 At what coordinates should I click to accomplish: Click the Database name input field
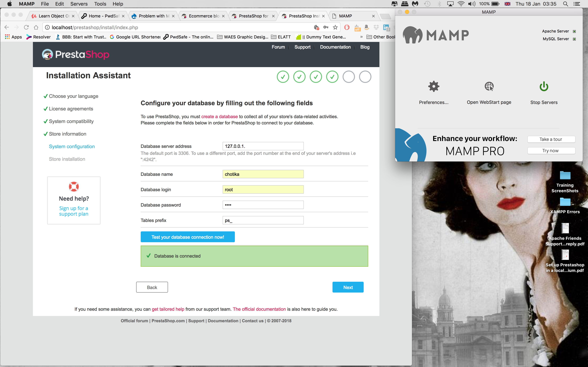click(263, 174)
